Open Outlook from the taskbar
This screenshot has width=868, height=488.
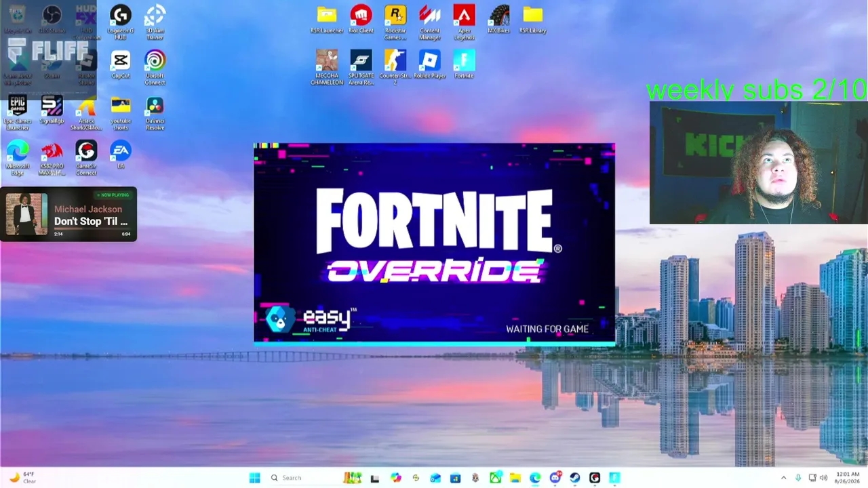[435, 478]
